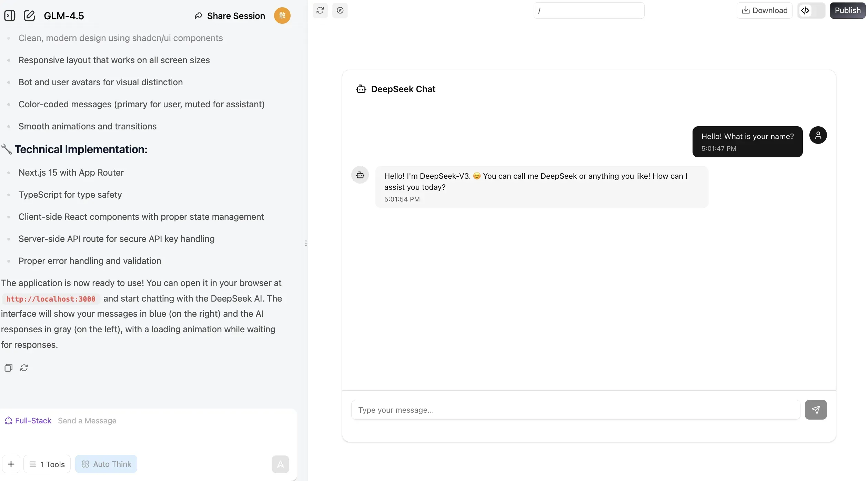
Task: Click the GLM-4.5 model title
Action: pos(64,16)
